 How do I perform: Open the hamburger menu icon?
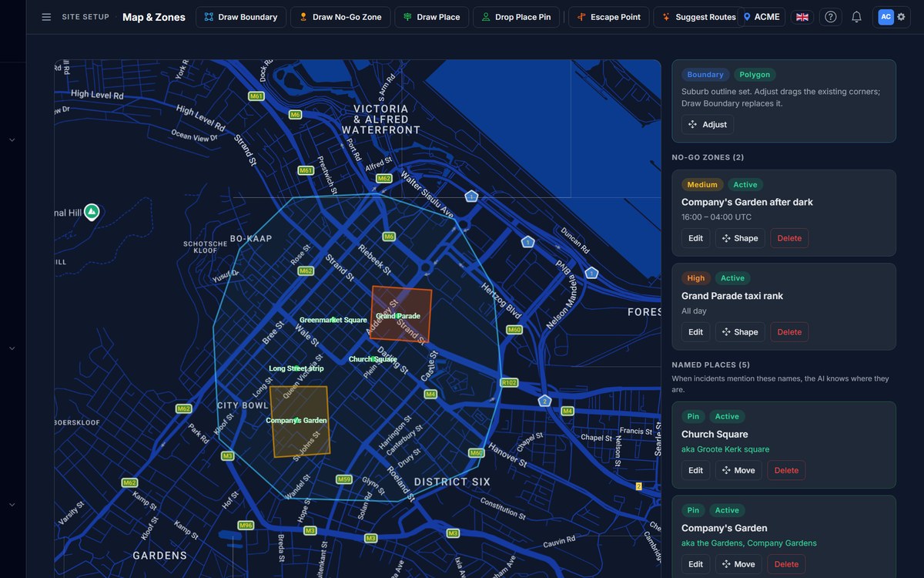click(46, 17)
